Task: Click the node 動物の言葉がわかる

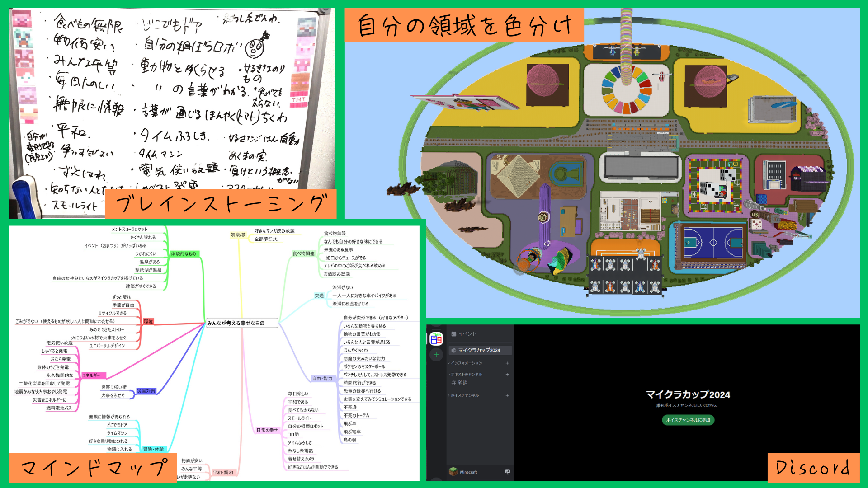Action: 362,334
